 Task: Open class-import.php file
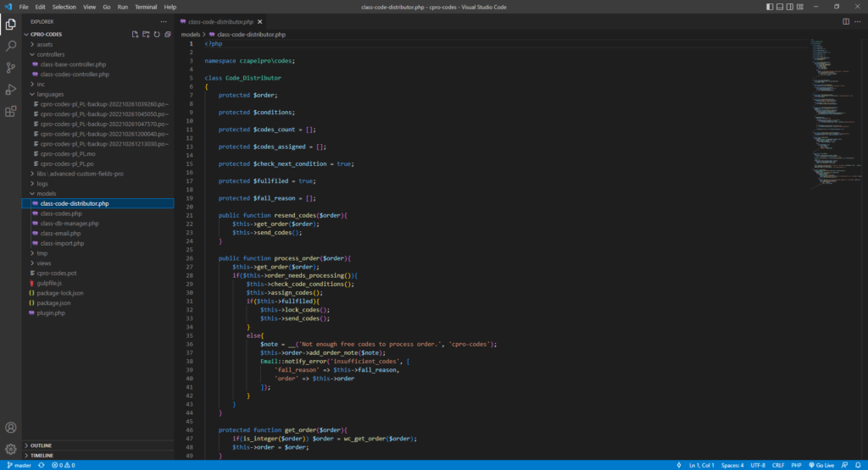coord(62,243)
